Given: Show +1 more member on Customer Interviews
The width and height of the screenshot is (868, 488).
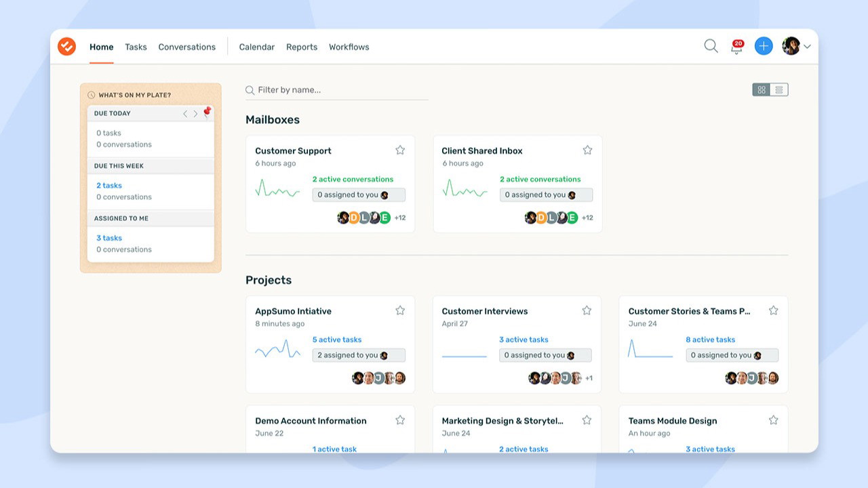Looking at the screenshot, I should click(x=589, y=378).
